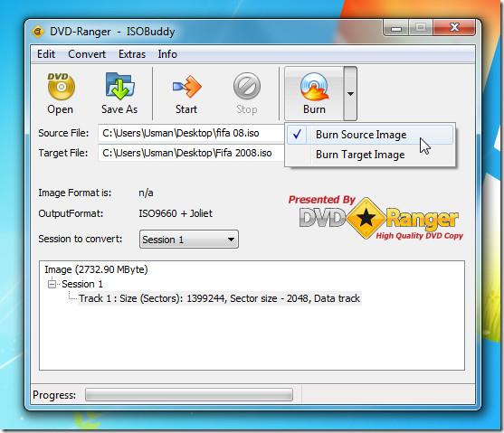This screenshot has height=433, width=504.
Task: Click the Source File path field
Action: tap(192, 133)
